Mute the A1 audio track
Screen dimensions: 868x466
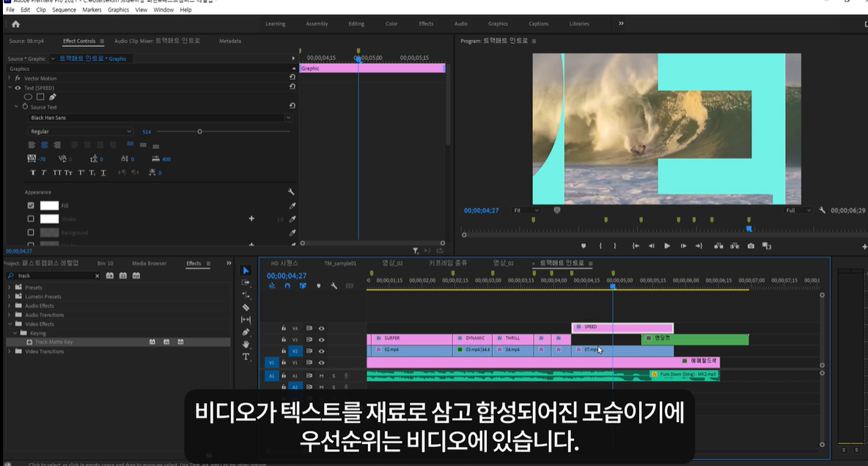[x=321, y=376]
